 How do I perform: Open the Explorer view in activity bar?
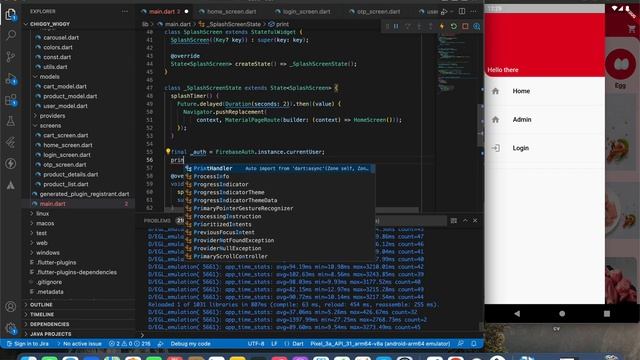click(x=11, y=15)
